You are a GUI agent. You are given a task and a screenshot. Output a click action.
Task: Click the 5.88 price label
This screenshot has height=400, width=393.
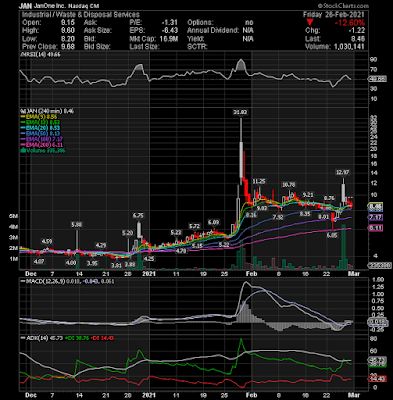tap(76, 225)
